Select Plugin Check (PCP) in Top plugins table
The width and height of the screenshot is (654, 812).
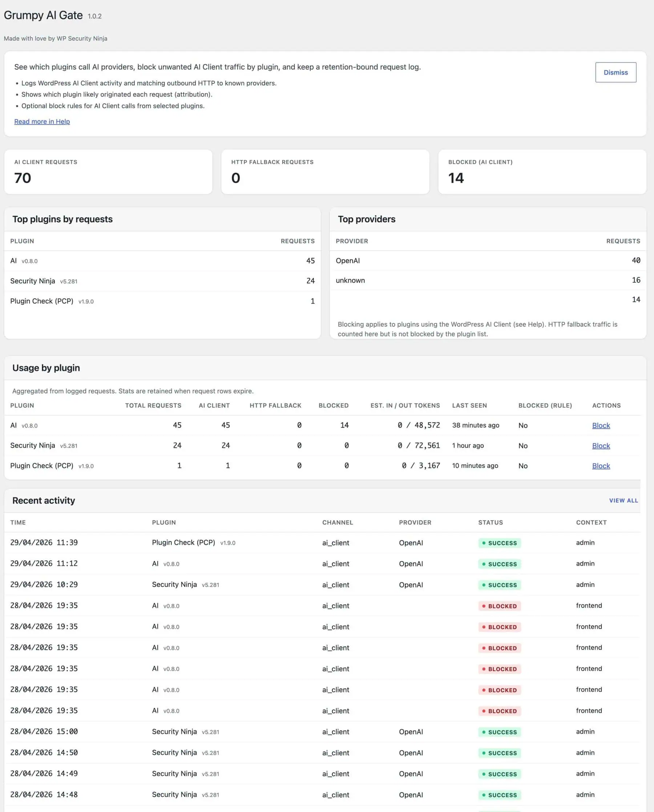[x=162, y=301]
